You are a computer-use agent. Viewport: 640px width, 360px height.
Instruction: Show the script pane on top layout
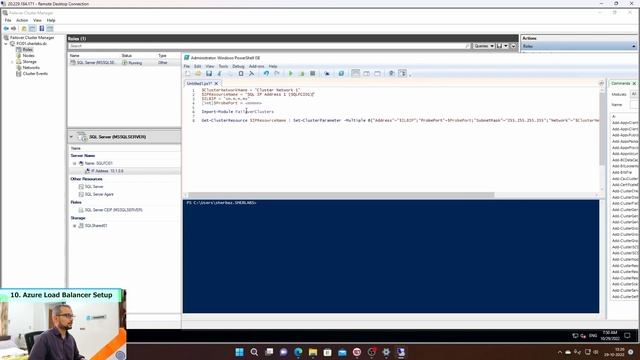(356, 73)
